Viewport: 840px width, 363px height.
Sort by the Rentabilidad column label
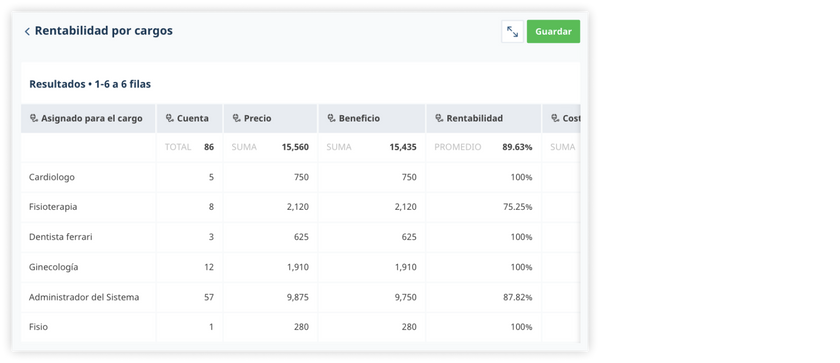tap(475, 118)
